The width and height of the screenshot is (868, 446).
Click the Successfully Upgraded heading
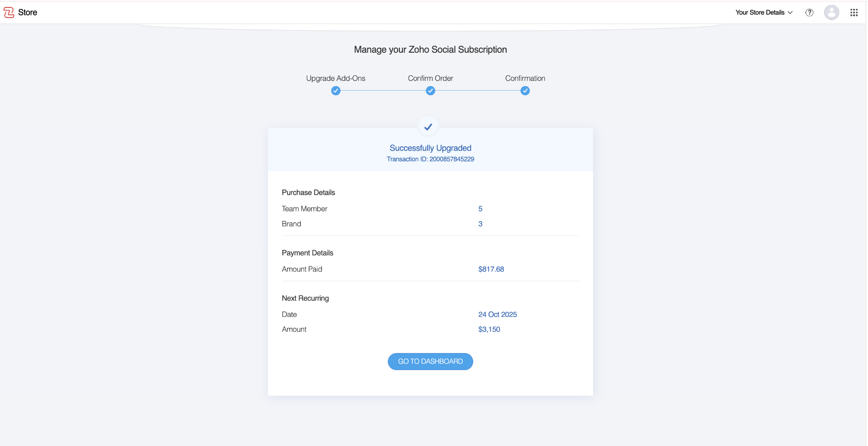coord(430,148)
